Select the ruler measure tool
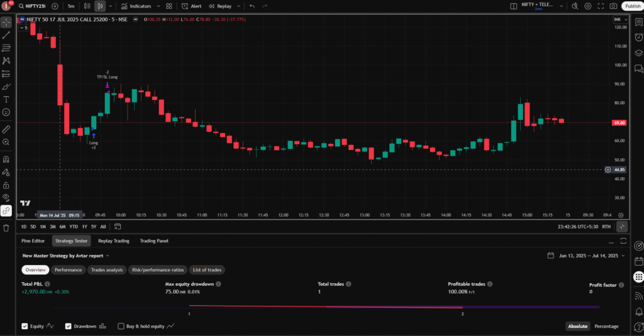The height and width of the screenshot is (336, 644). tap(6, 129)
